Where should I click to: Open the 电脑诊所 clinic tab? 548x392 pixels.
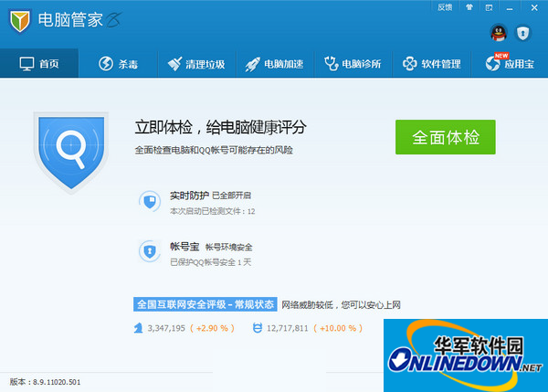pos(353,64)
